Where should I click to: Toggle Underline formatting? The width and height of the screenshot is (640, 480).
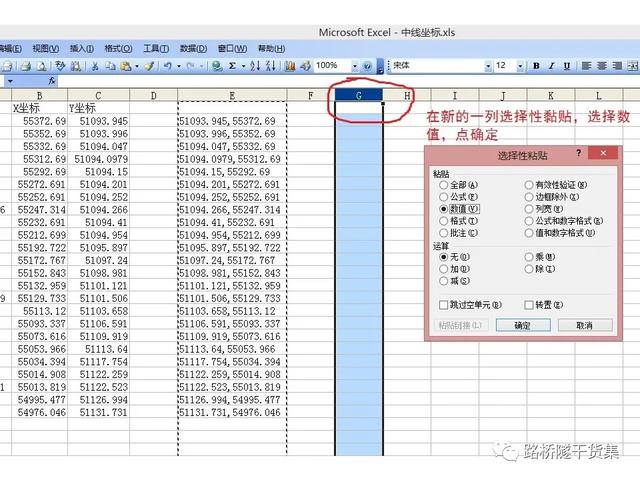coord(567,66)
